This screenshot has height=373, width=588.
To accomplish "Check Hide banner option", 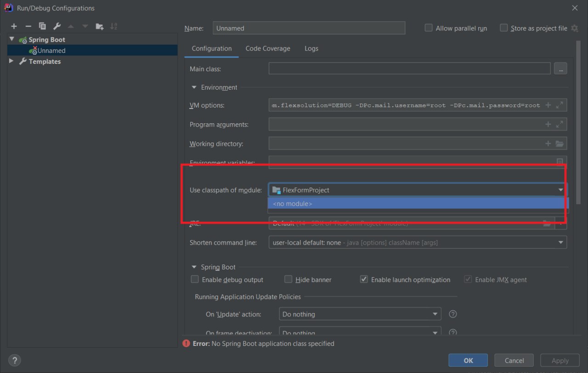I will 288,279.
